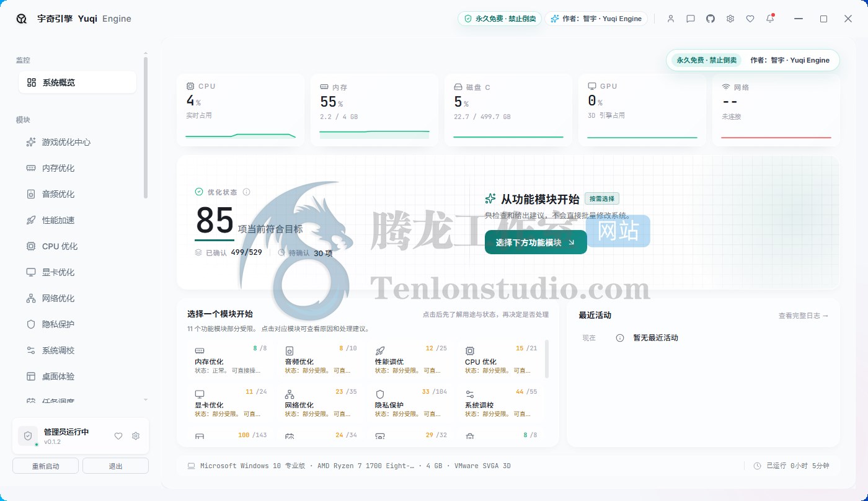The image size is (868, 501).
Task: Go to 显卡优化 in the sidebar menu
Action: [x=77, y=272]
